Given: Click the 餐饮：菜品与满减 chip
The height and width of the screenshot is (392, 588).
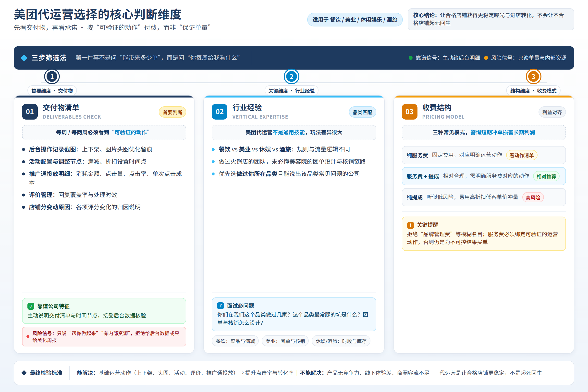Looking at the screenshot, I should pyautogui.click(x=235, y=341).
